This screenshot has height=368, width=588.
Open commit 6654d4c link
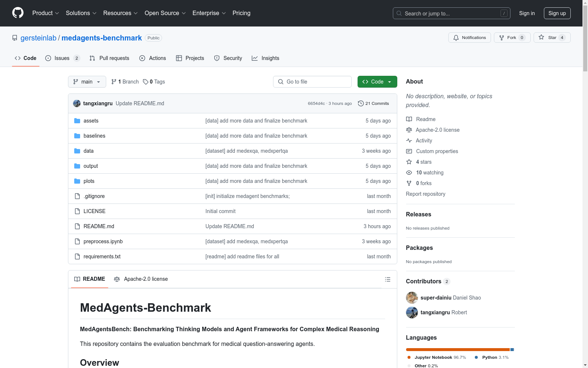(x=316, y=103)
